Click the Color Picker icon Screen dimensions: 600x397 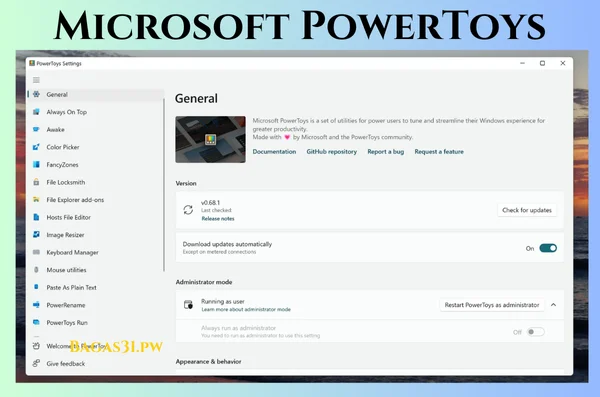pos(36,147)
